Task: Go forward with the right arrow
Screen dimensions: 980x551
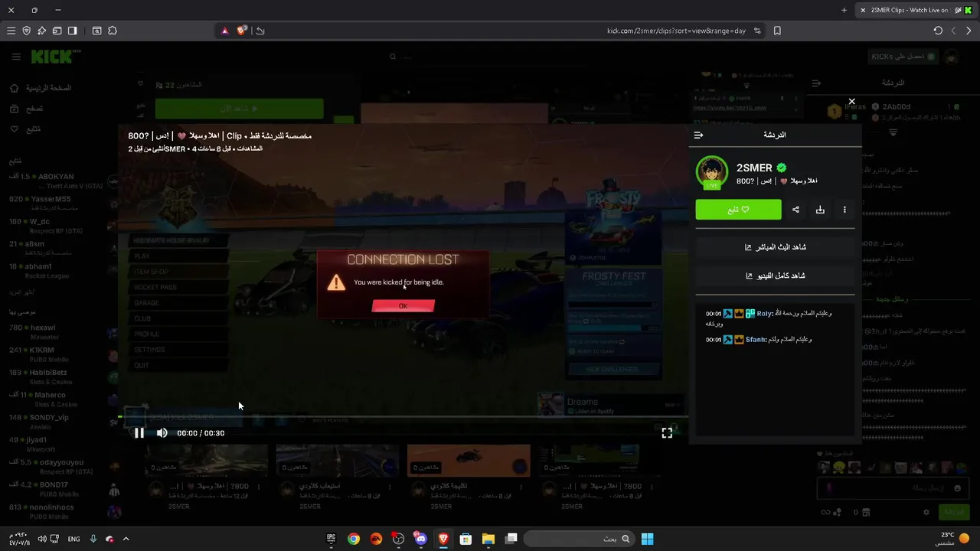Action: [969, 31]
